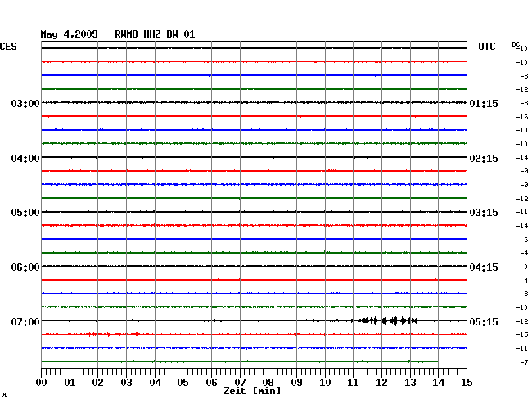
Task: Click minute label 04 on the time axis
Action: [155, 383]
